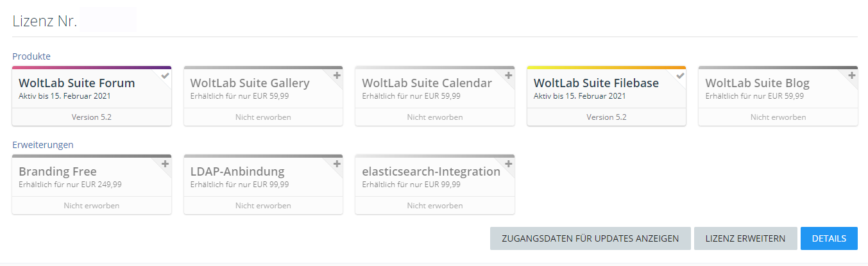Click the plus icon on WoltLab Suite Calendar
The image size is (868, 266).
tap(509, 76)
